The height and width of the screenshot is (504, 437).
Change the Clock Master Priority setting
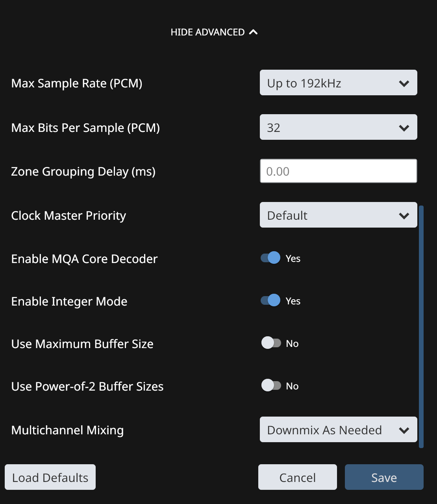pos(339,215)
